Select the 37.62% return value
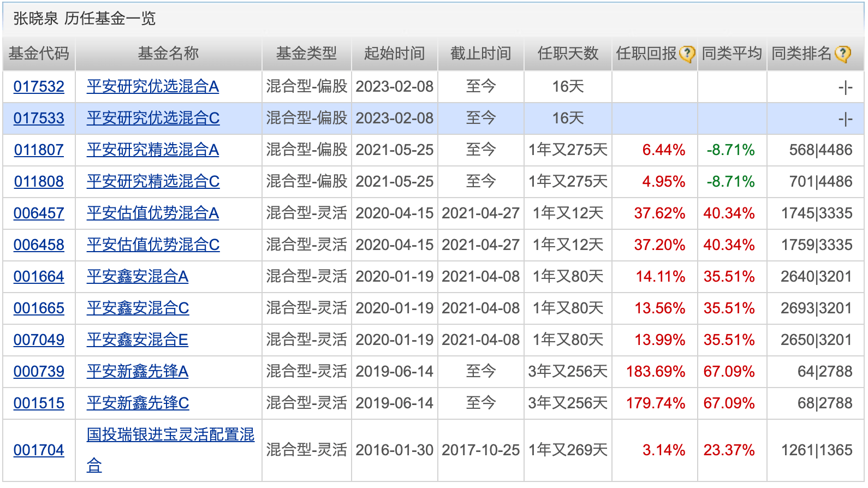Viewport: 868px width, 488px height. (x=659, y=213)
